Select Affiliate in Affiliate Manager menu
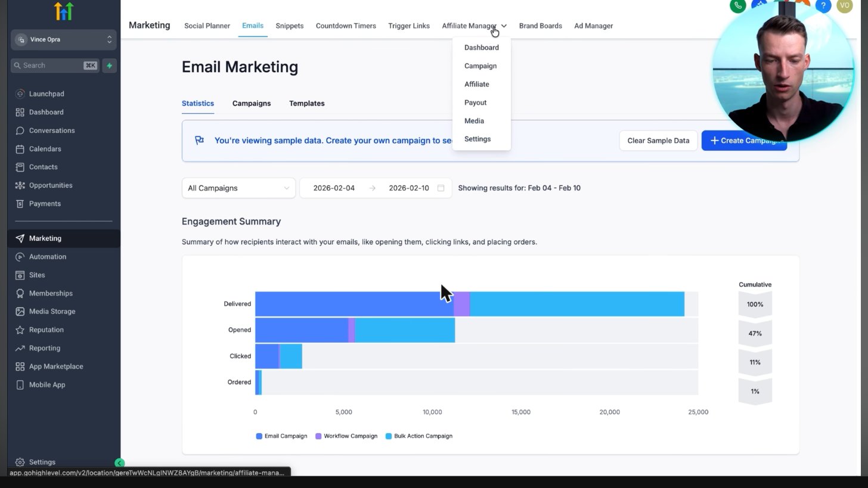The height and width of the screenshot is (488, 868). click(476, 85)
